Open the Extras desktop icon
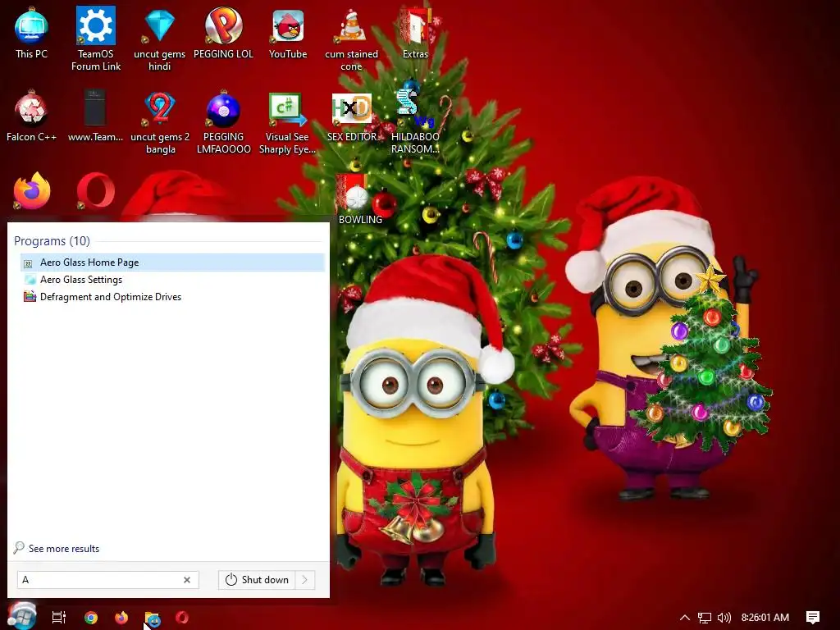The width and height of the screenshot is (840, 630). [x=415, y=33]
